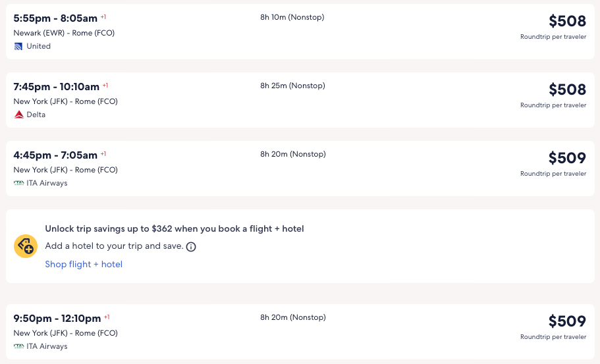
Task: Click the Unlock trip savings headline
Action: tap(175, 229)
